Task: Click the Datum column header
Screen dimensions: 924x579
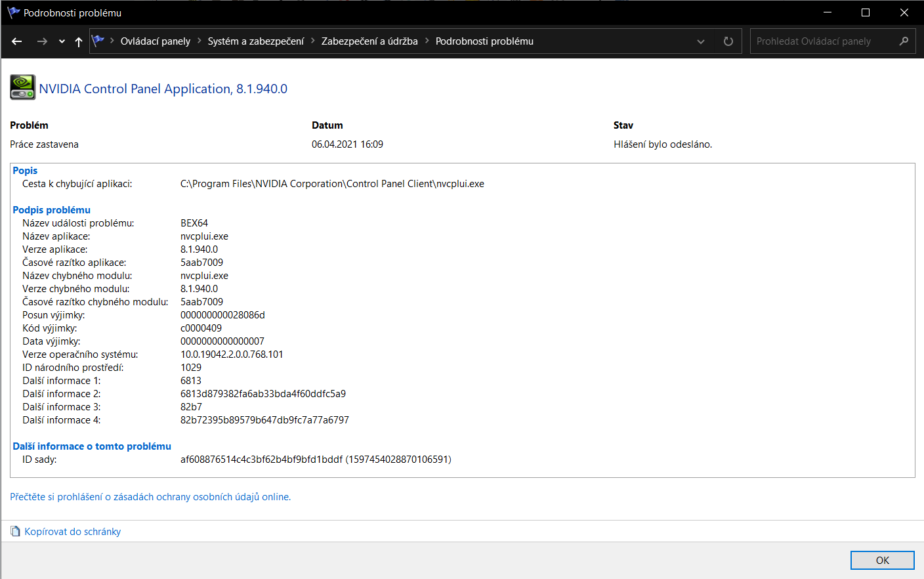Action: (327, 125)
